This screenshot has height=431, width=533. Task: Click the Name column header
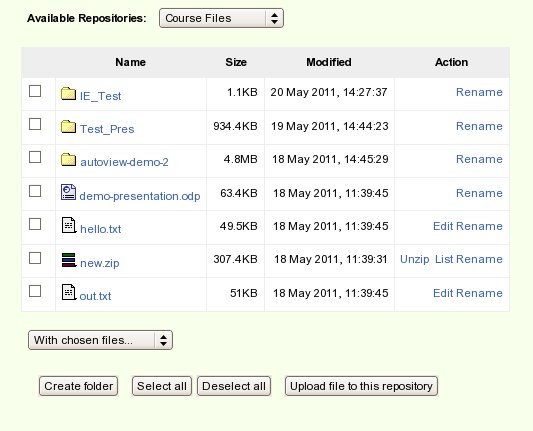pos(131,62)
